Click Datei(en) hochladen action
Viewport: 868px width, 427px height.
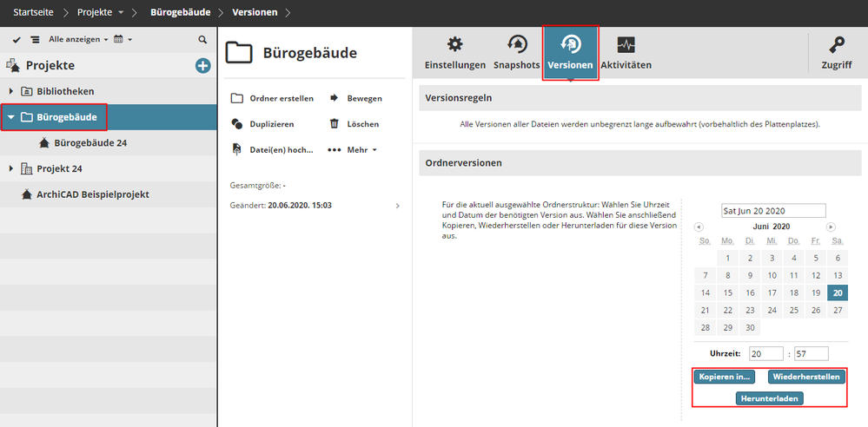pos(272,150)
